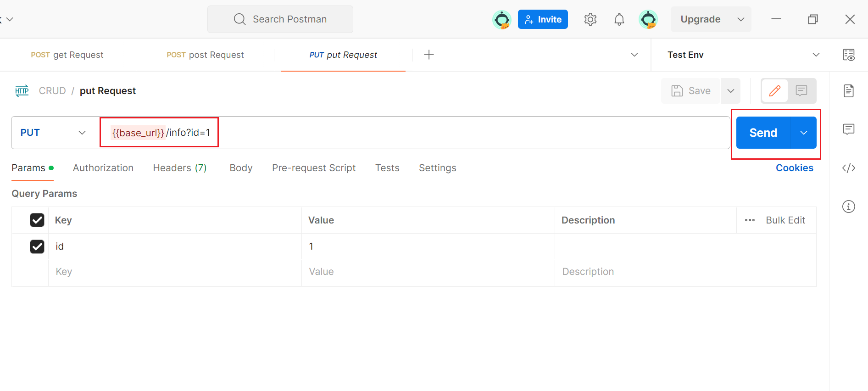Open the Tests tab
This screenshot has width=868, height=391.
pyautogui.click(x=387, y=168)
